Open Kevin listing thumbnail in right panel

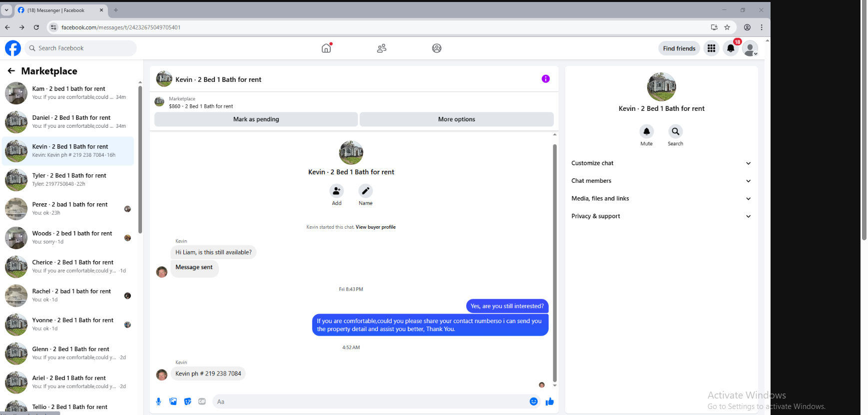[661, 87]
